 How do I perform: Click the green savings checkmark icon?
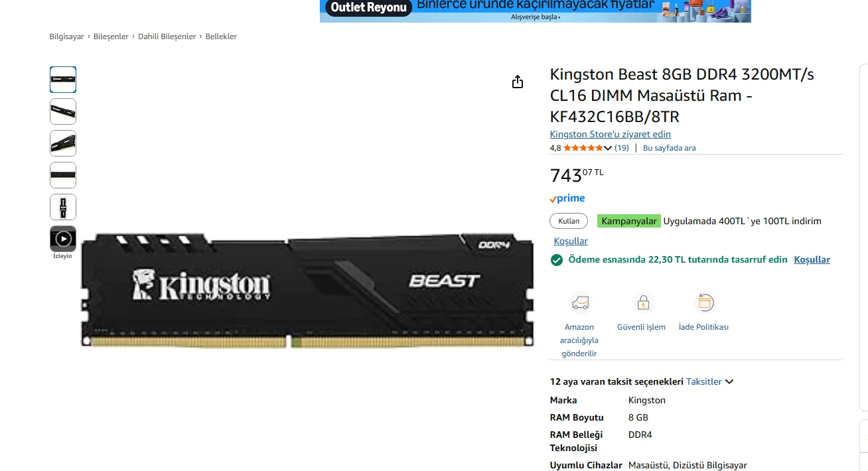pos(557,260)
